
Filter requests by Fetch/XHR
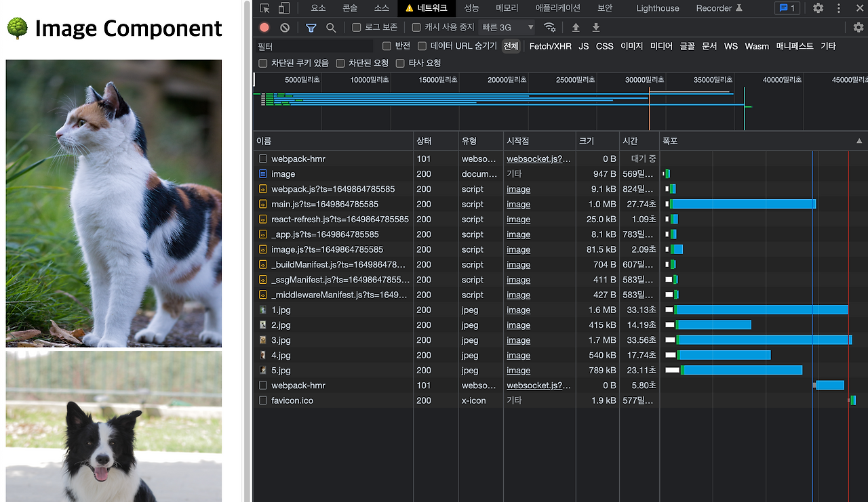pyautogui.click(x=551, y=46)
